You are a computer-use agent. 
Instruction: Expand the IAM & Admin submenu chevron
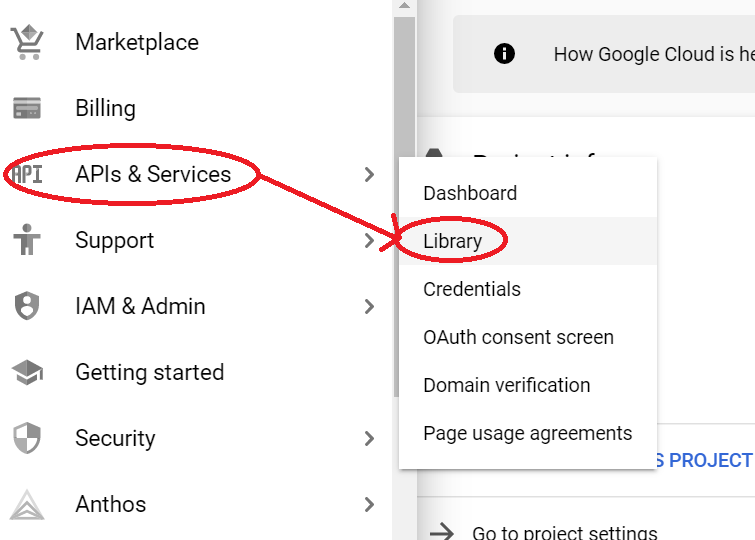369,306
